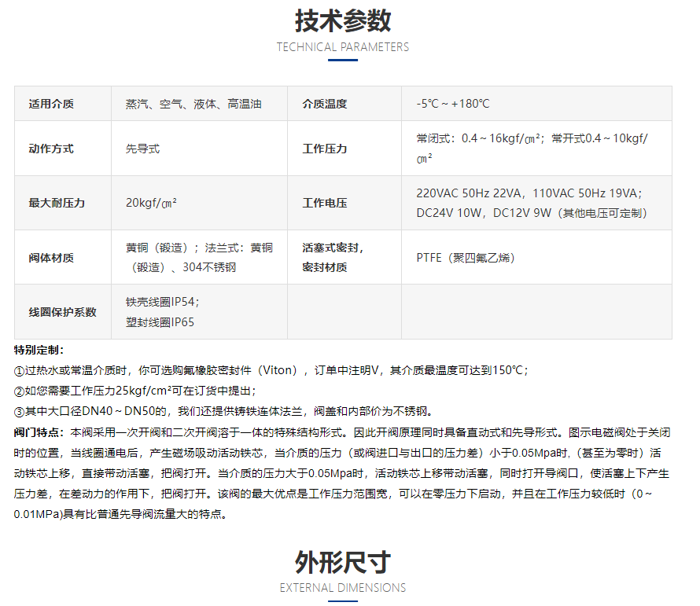Click the PTFE（聚四氟乙烯）value cell
This screenshot has height=606, width=700.
point(466,257)
